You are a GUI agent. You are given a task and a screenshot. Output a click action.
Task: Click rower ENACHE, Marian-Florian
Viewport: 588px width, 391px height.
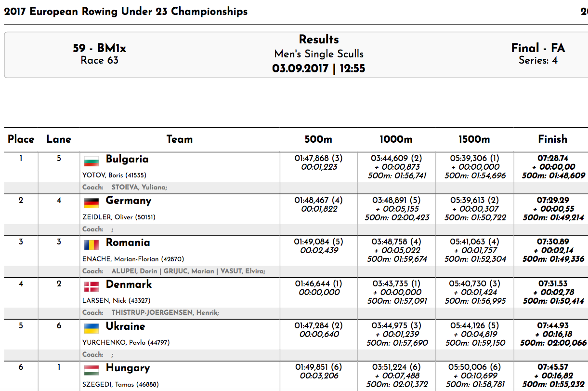[x=133, y=259]
